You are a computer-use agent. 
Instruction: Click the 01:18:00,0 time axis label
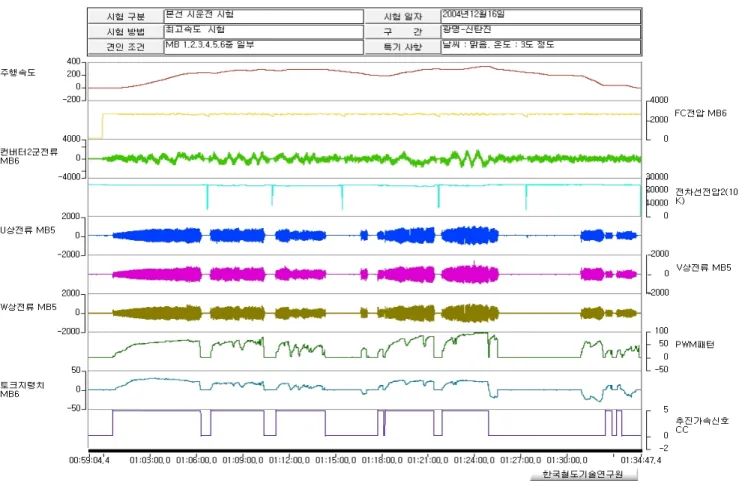382,460
